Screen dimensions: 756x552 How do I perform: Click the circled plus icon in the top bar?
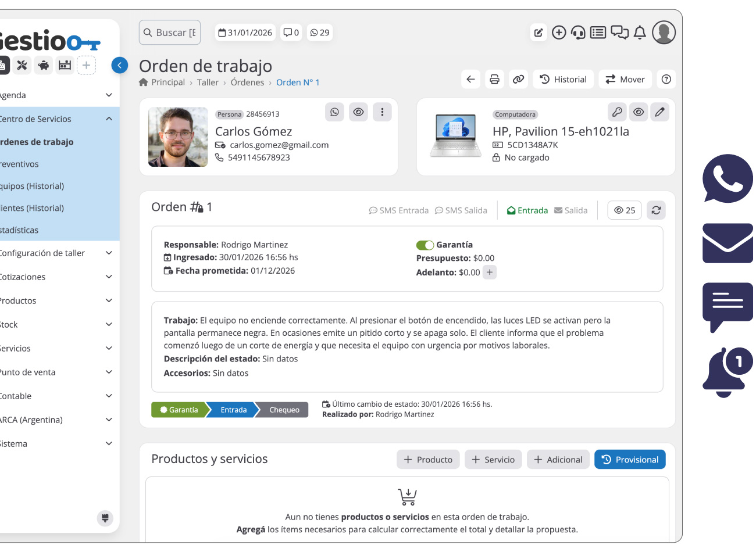point(559,33)
